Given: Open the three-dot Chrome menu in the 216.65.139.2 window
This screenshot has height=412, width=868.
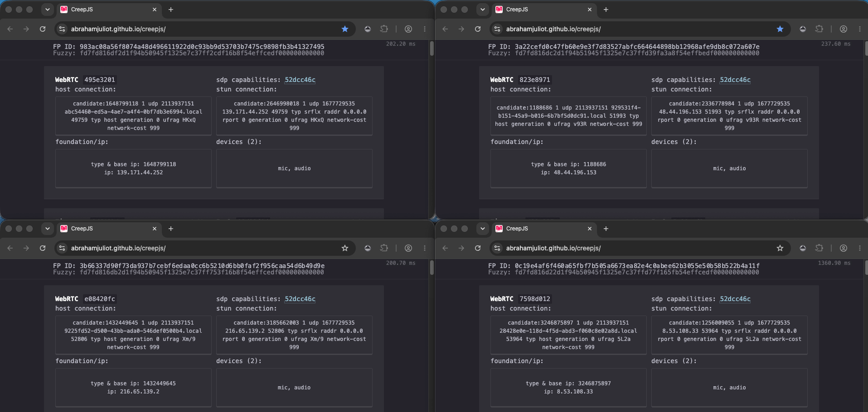Looking at the screenshot, I should pyautogui.click(x=425, y=248).
